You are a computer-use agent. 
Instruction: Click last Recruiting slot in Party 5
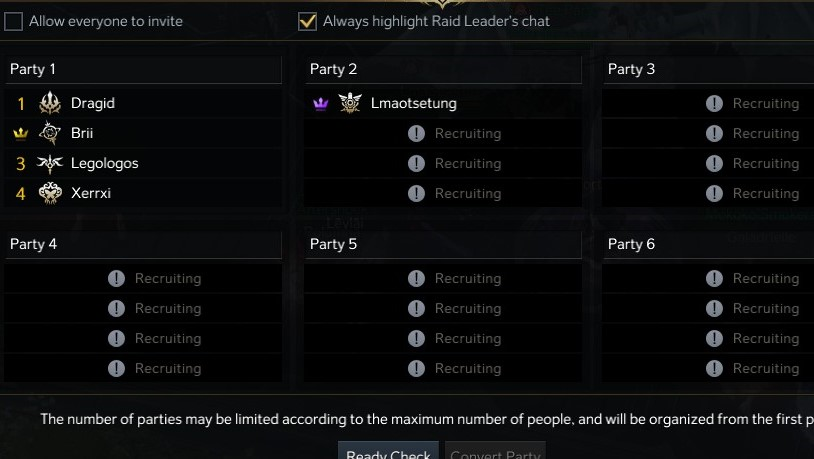(x=443, y=369)
